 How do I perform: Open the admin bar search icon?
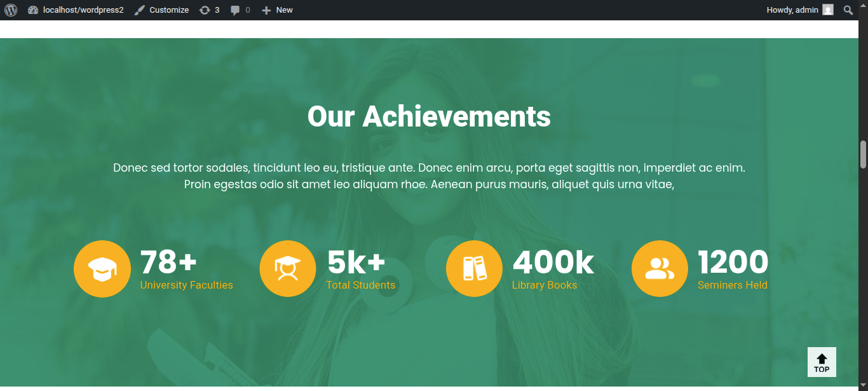coord(848,10)
